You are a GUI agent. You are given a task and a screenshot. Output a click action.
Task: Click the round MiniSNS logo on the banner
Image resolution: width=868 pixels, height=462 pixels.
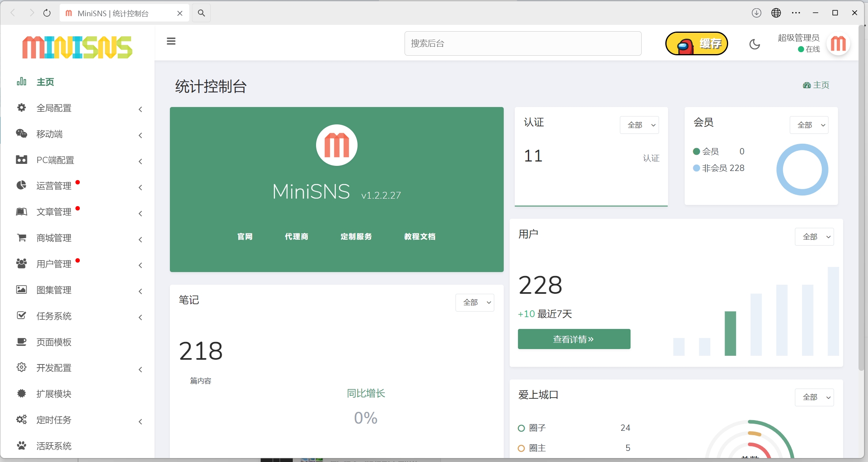337,145
